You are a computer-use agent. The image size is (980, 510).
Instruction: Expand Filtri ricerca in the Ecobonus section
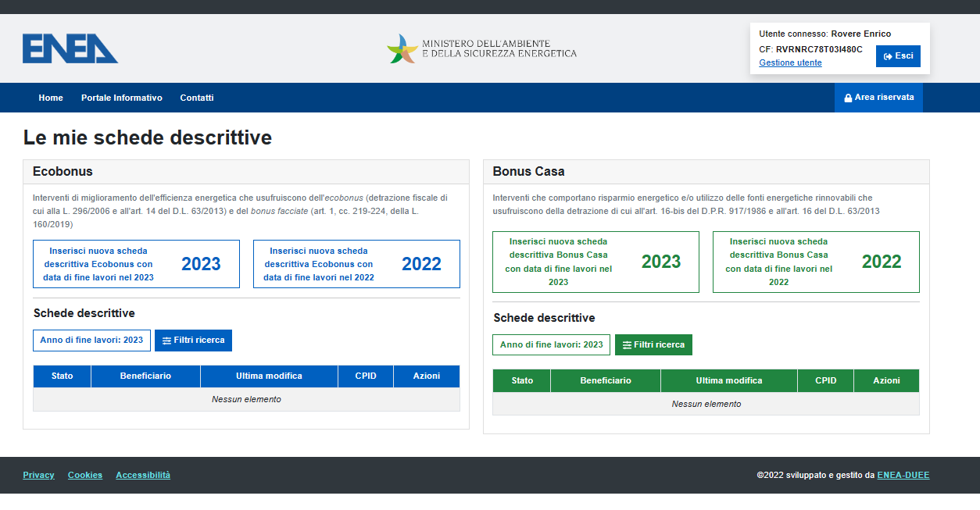tap(193, 340)
